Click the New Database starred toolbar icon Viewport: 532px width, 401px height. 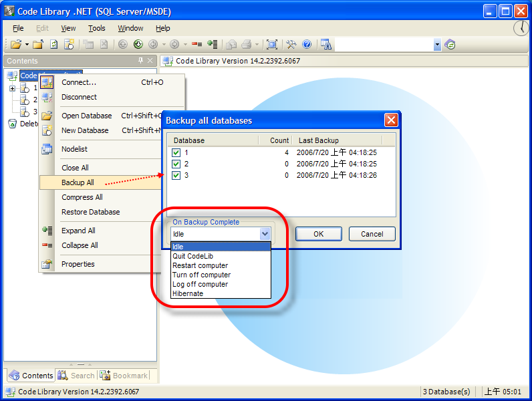tap(70, 44)
